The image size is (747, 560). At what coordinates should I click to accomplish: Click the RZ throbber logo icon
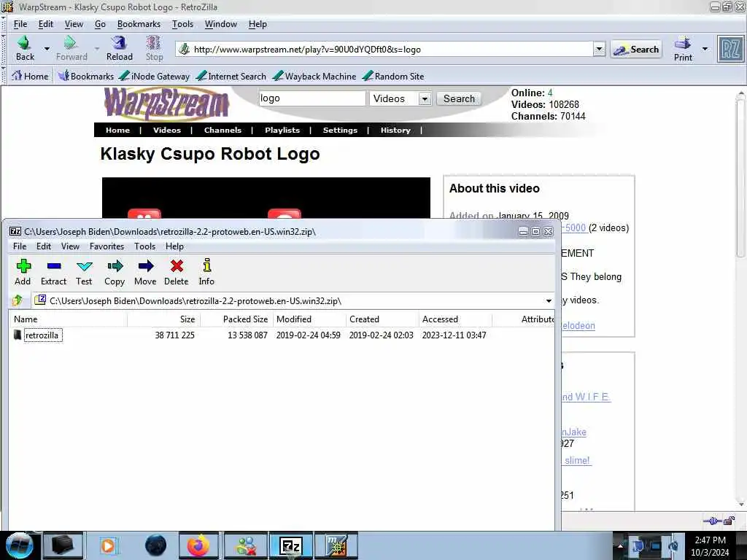point(730,50)
